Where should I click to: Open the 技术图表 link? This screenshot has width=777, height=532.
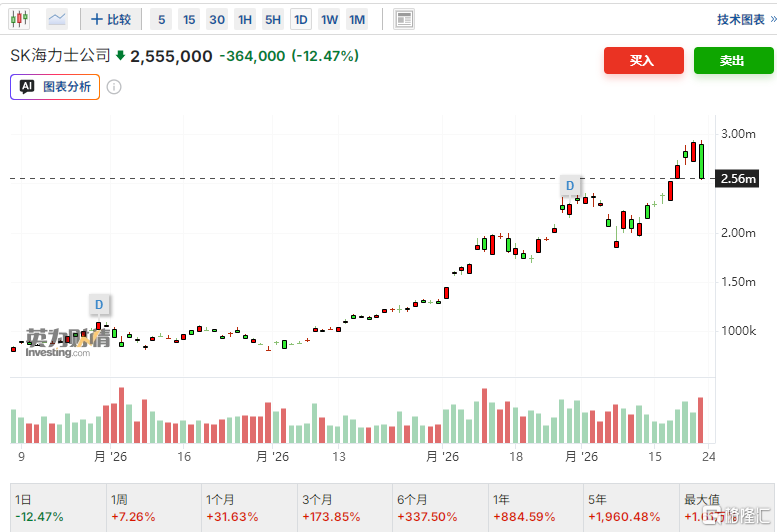[x=746, y=19]
